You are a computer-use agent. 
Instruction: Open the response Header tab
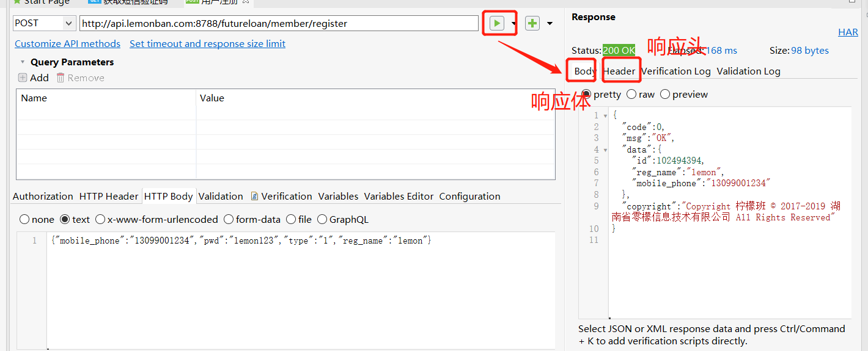619,71
